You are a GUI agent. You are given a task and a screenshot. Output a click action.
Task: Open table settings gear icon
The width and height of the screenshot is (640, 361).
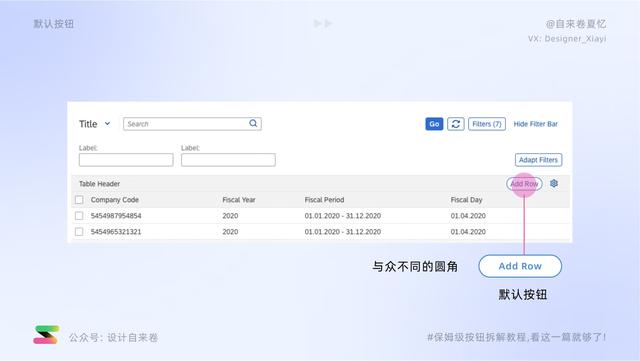coord(554,183)
